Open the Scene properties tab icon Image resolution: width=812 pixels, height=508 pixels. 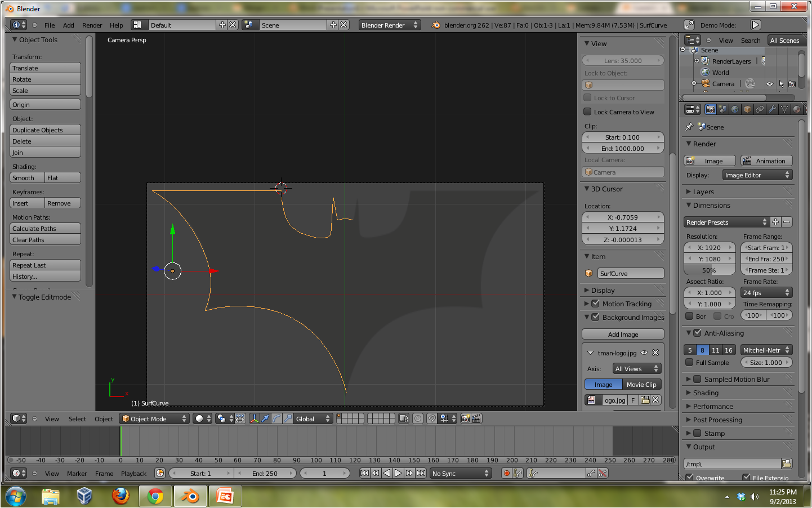point(723,109)
